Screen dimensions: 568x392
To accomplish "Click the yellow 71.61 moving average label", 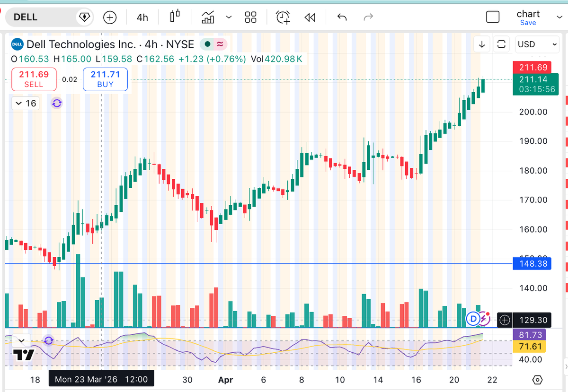I will point(530,347).
